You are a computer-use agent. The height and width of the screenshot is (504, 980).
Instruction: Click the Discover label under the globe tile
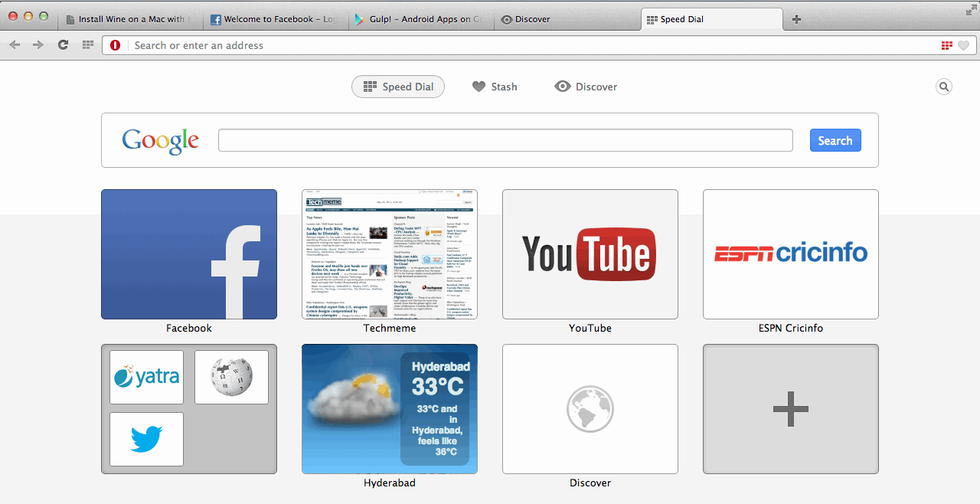tap(590, 483)
